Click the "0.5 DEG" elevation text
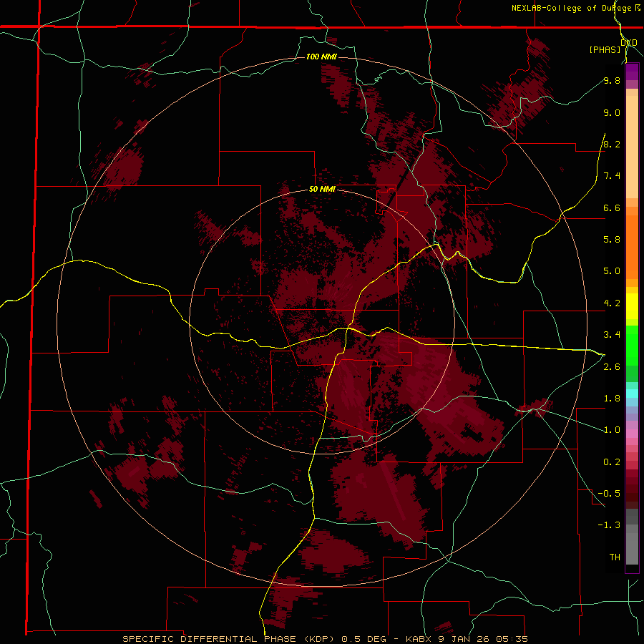Screen dimensions: 644x644 (x=364, y=639)
